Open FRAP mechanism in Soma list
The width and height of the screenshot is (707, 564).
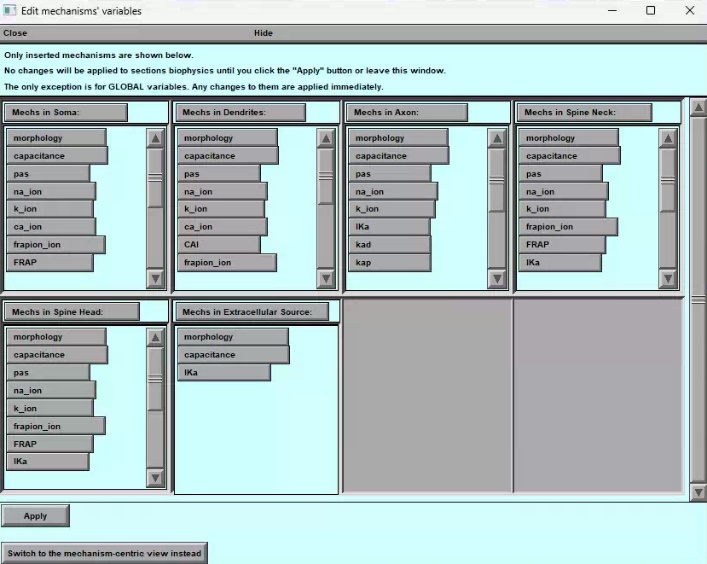[49, 263]
